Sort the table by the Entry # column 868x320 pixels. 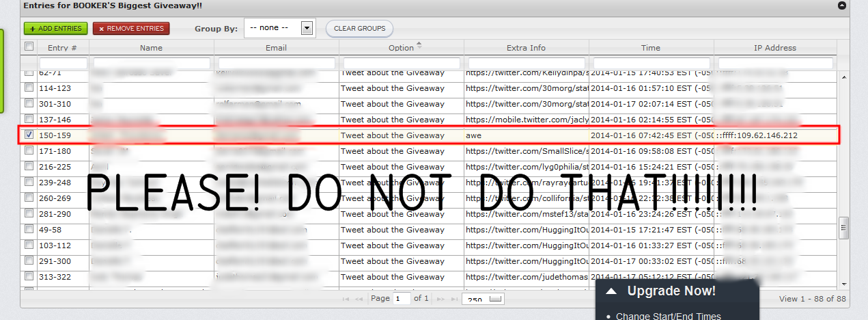click(62, 48)
